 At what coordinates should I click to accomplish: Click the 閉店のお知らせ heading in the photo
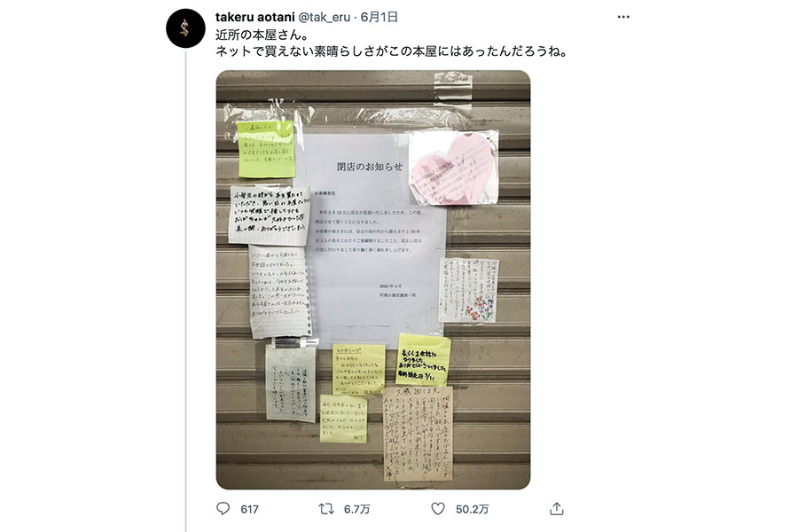[370, 167]
